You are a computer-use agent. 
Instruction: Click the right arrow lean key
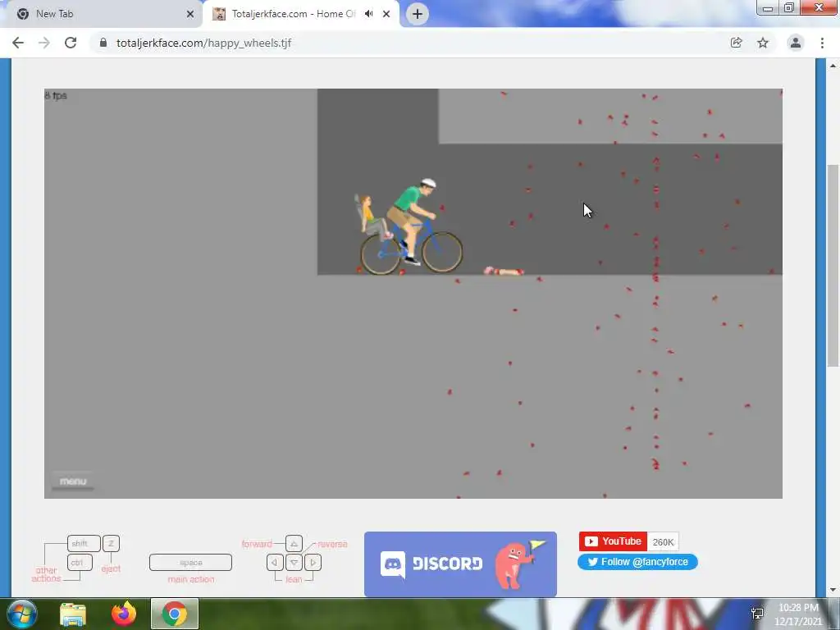(x=313, y=563)
